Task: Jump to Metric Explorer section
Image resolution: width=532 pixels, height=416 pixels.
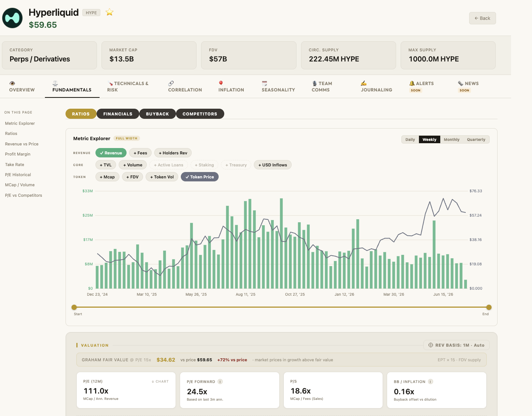Action: coord(20,123)
